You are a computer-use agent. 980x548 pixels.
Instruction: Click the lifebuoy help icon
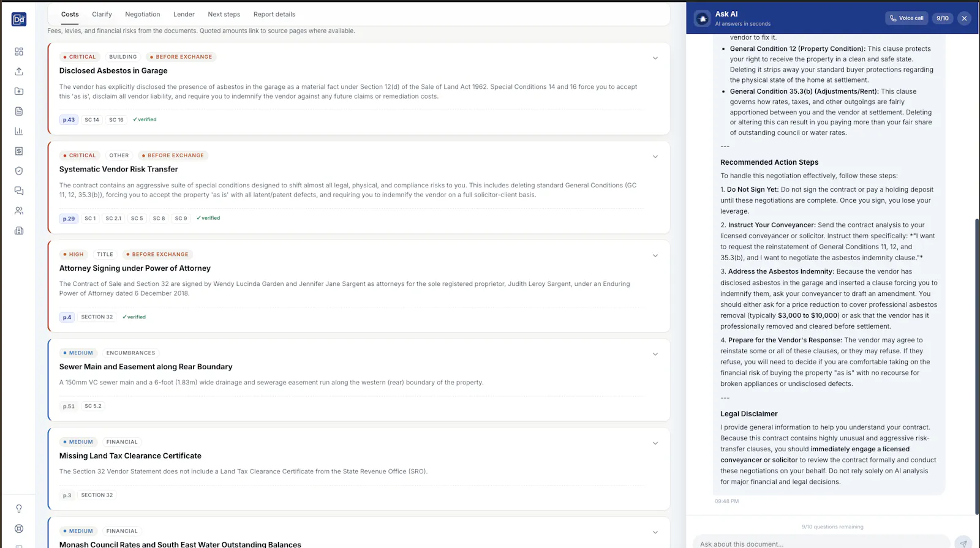pyautogui.click(x=19, y=528)
